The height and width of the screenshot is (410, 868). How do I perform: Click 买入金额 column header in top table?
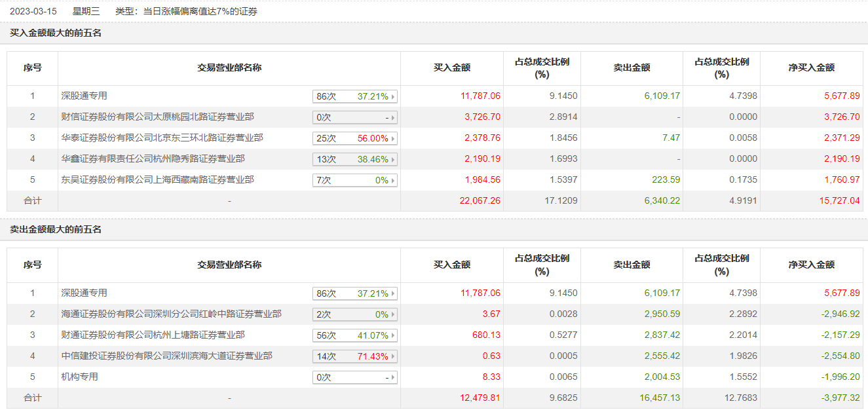click(x=452, y=67)
